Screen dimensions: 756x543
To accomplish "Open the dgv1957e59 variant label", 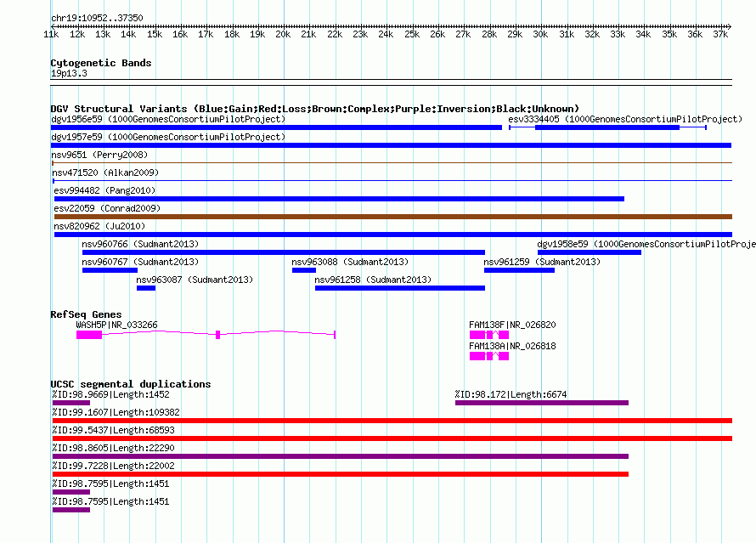I will tap(168, 137).
